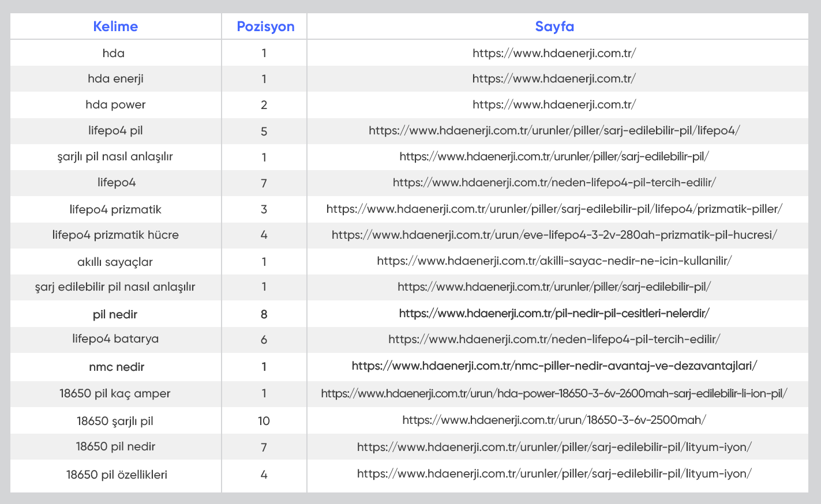Select the keyword cell 'lifepo4 prizmatik'

[115, 209]
